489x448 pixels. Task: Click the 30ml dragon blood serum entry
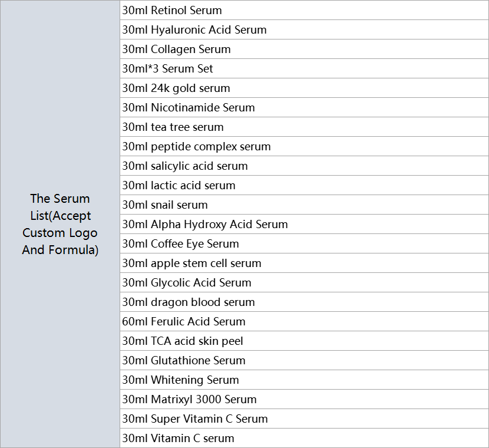coord(305,302)
